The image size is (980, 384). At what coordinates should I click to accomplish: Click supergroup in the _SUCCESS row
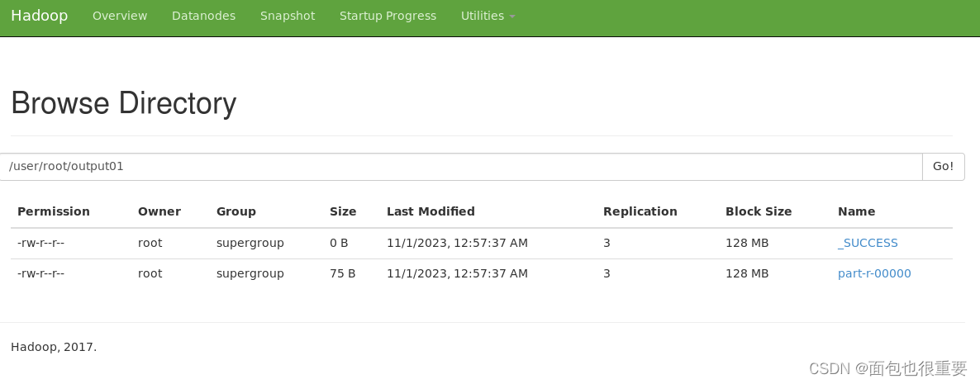pyautogui.click(x=250, y=244)
